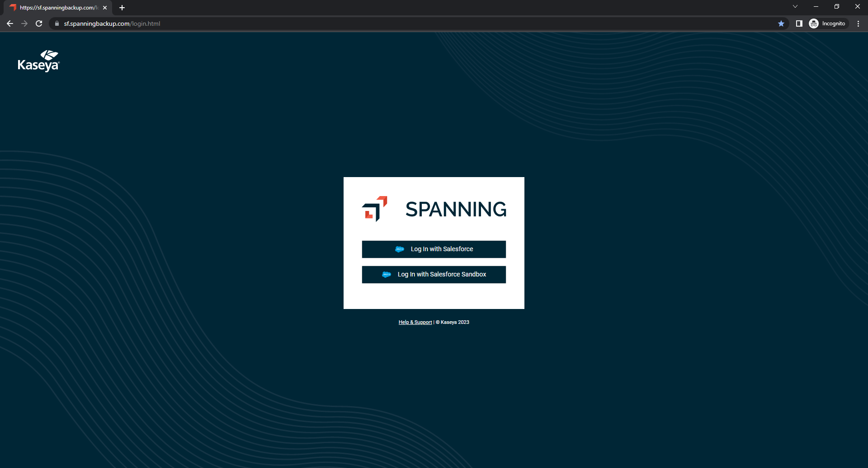Open the browser side panel
The width and height of the screenshot is (868, 468).
pos(799,23)
